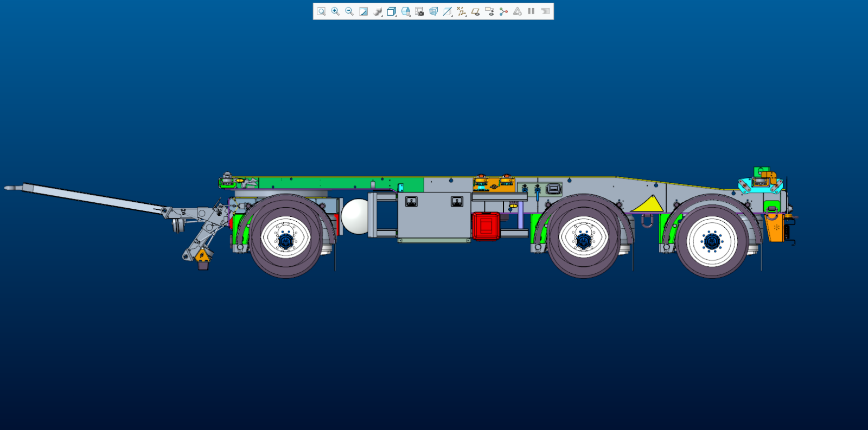Open the Display Style cube dropdown
Image resolution: width=868 pixels, height=430 pixels.
pyautogui.click(x=391, y=11)
